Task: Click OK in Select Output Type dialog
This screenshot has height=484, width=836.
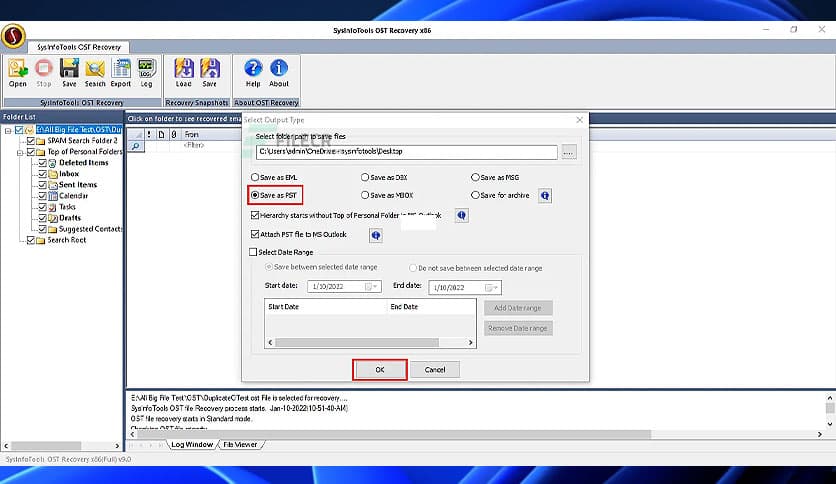Action: [x=380, y=369]
